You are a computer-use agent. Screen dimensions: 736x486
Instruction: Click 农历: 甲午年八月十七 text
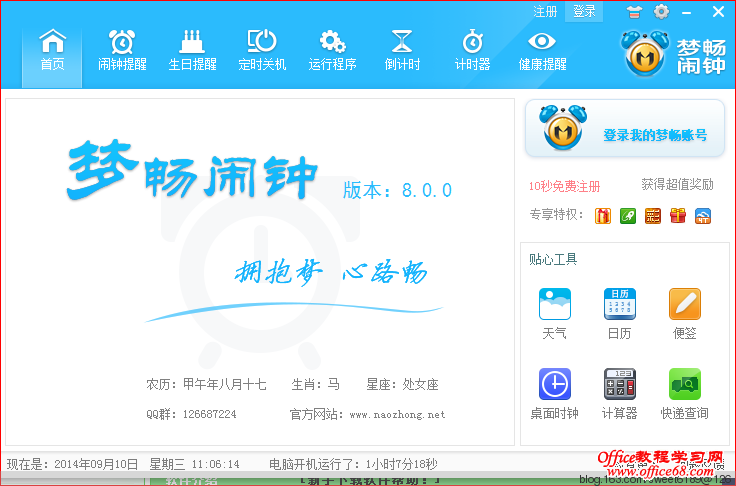(x=206, y=385)
